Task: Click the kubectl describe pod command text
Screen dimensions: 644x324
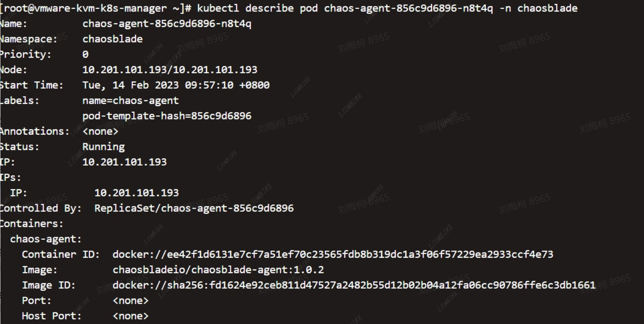Action: [387, 8]
